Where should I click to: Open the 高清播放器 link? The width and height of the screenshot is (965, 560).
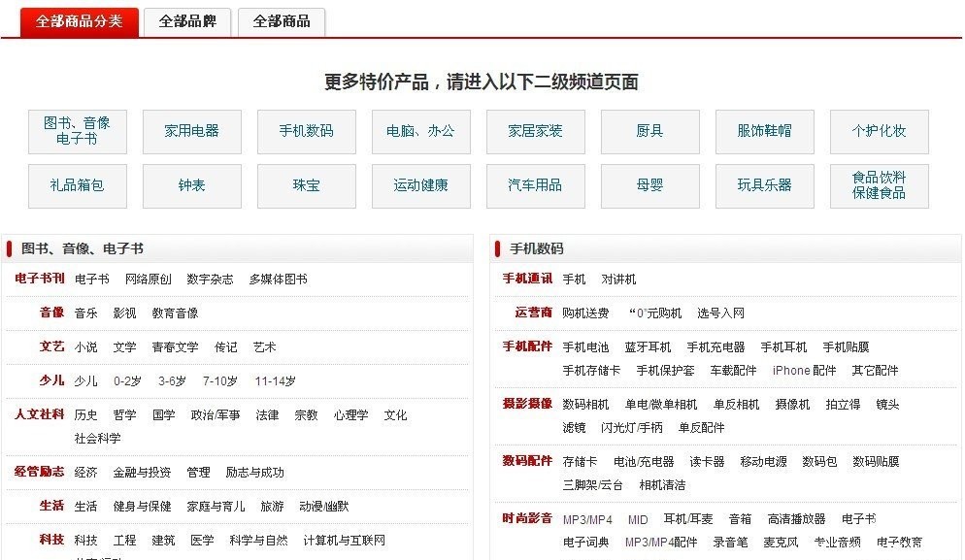tap(796, 519)
